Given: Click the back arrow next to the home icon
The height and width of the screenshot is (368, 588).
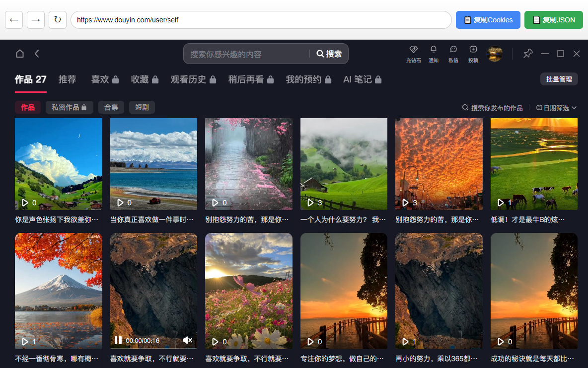Looking at the screenshot, I should tap(37, 54).
